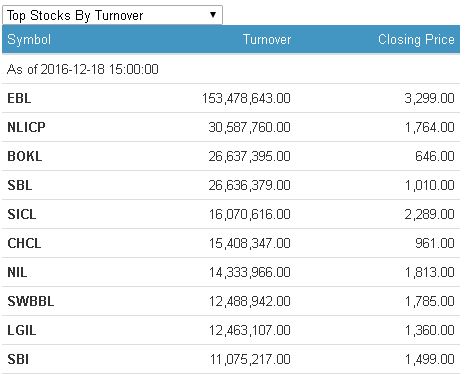The image size is (468, 375).
Task: Select the EBL closing price 3,299.00
Action: point(429,98)
